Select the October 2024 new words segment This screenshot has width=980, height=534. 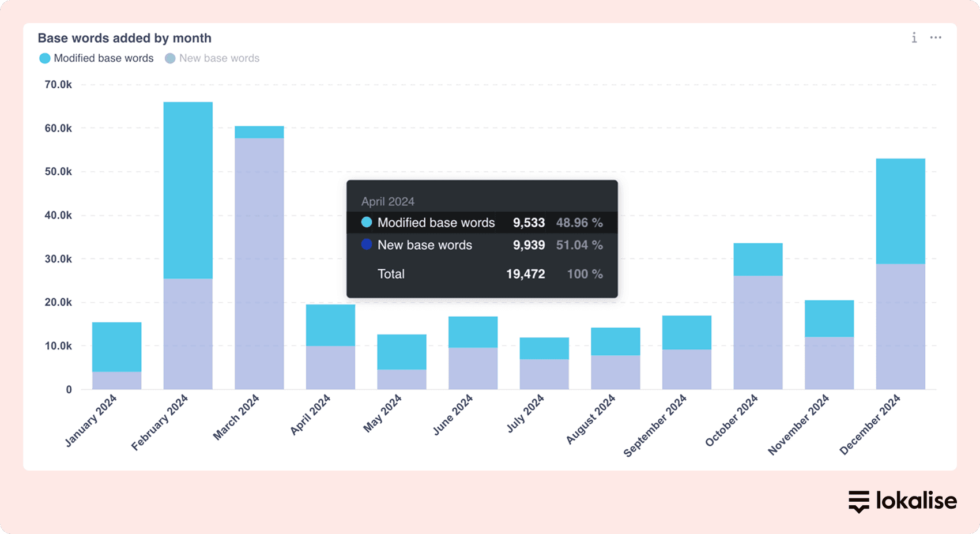point(757,332)
